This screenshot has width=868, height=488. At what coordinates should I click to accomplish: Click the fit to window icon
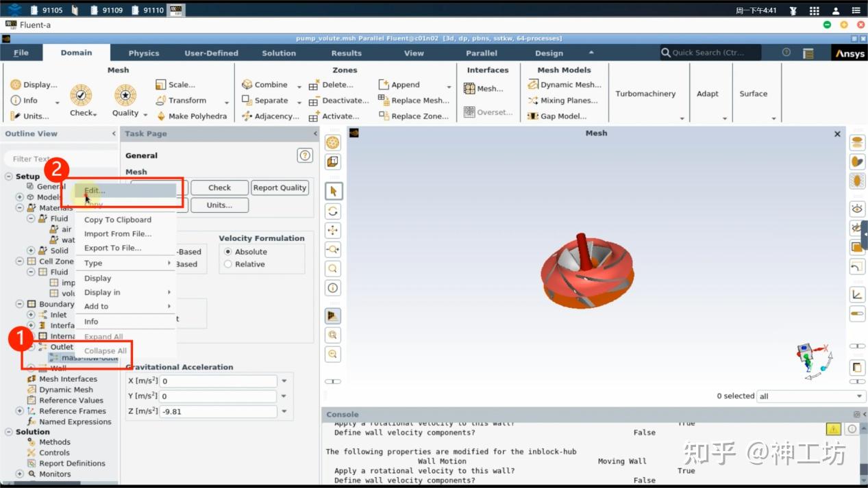coord(333,335)
